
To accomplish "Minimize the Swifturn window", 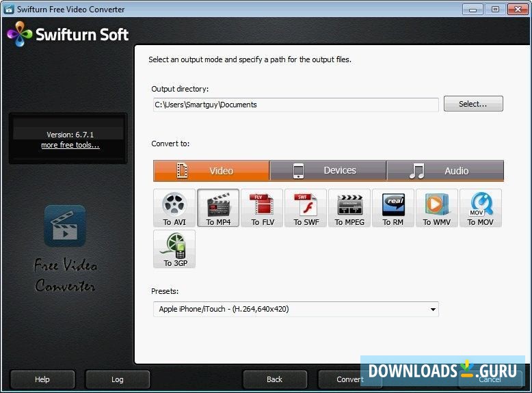I will point(473,10).
